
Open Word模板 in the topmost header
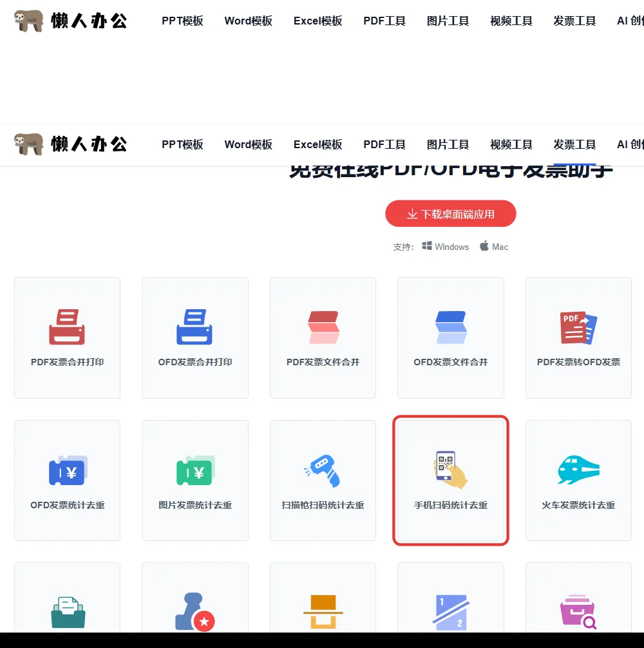tap(249, 21)
